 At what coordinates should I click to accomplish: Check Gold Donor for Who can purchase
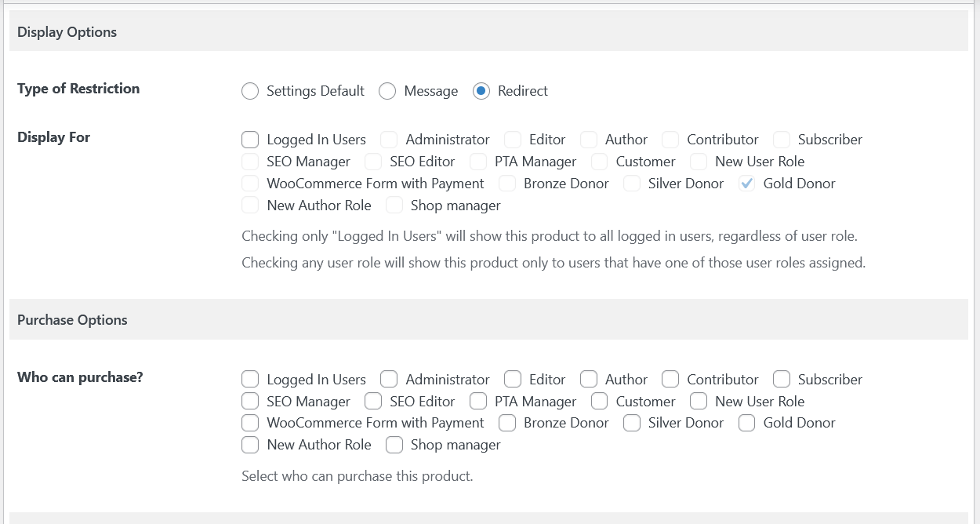(x=747, y=423)
